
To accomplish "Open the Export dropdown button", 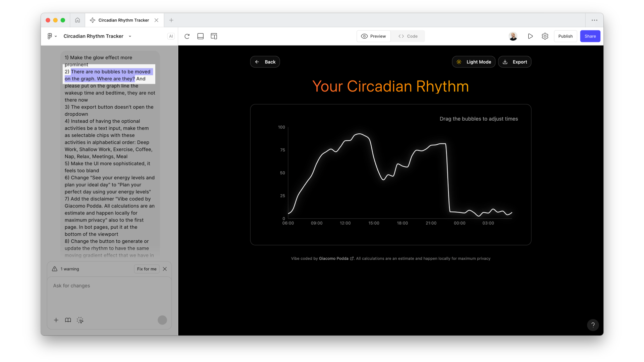I will pyautogui.click(x=515, y=62).
